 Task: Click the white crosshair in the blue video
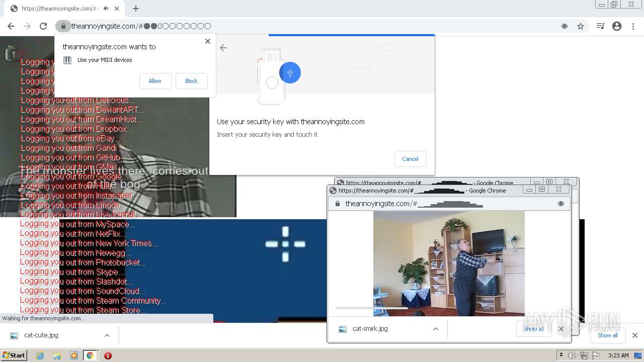click(285, 244)
